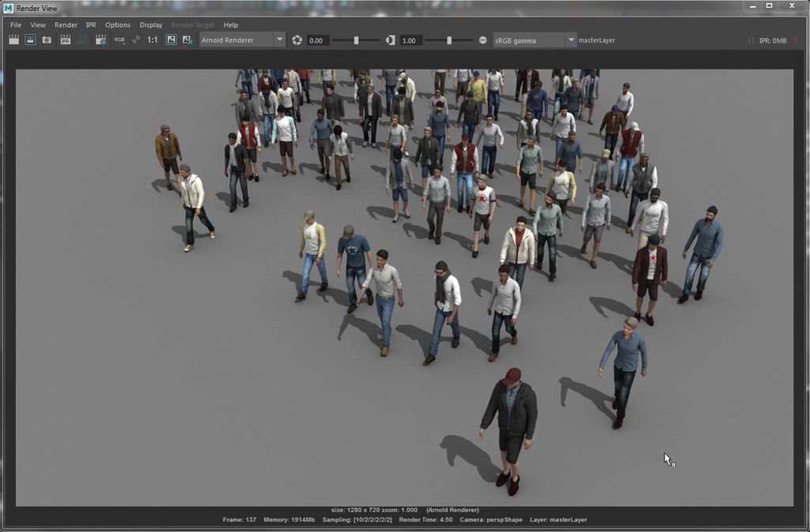Take a snapshot of the current view
This screenshot has height=532, width=810.
[x=47, y=40]
